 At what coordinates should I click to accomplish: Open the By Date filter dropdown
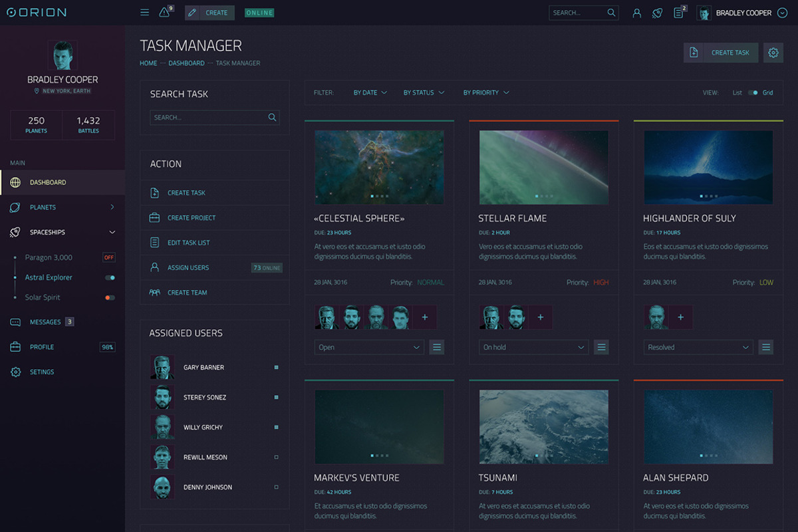[x=370, y=93]
